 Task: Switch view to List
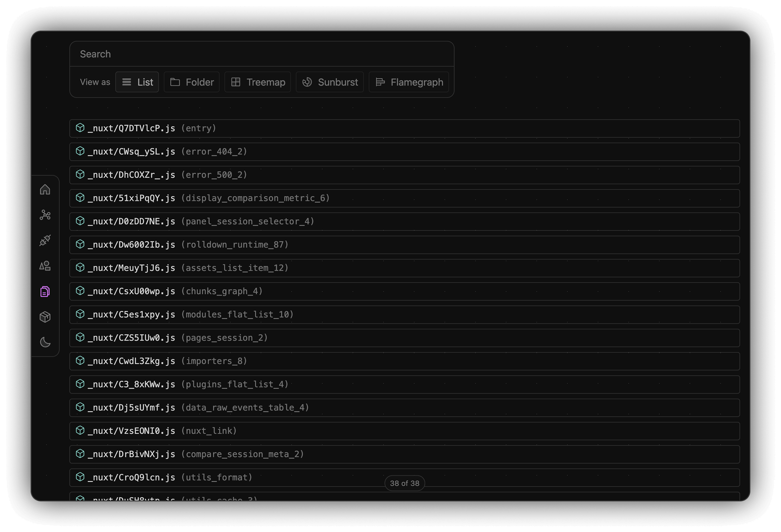[x=137, y=82]
